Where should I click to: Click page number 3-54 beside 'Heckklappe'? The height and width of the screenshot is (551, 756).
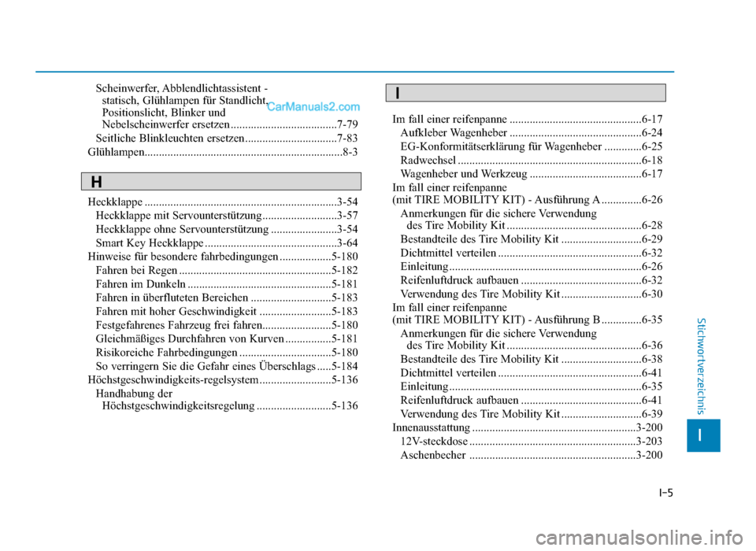tap(347, 202)
